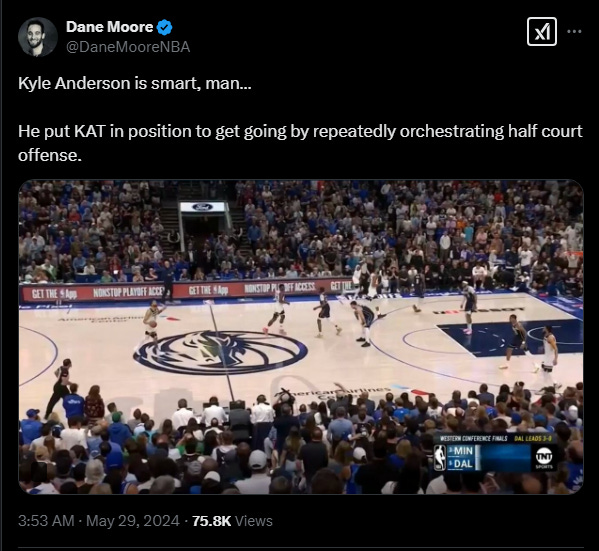This screenshot has height=551, width=599.
Task: Click the Ford sign above the tunnel
Action: click(202, 207)
